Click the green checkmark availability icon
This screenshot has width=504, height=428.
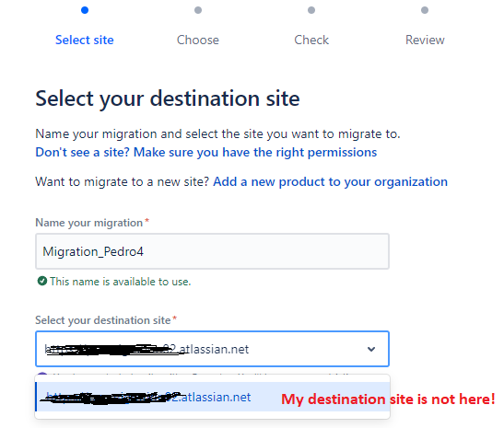(42, 281)
